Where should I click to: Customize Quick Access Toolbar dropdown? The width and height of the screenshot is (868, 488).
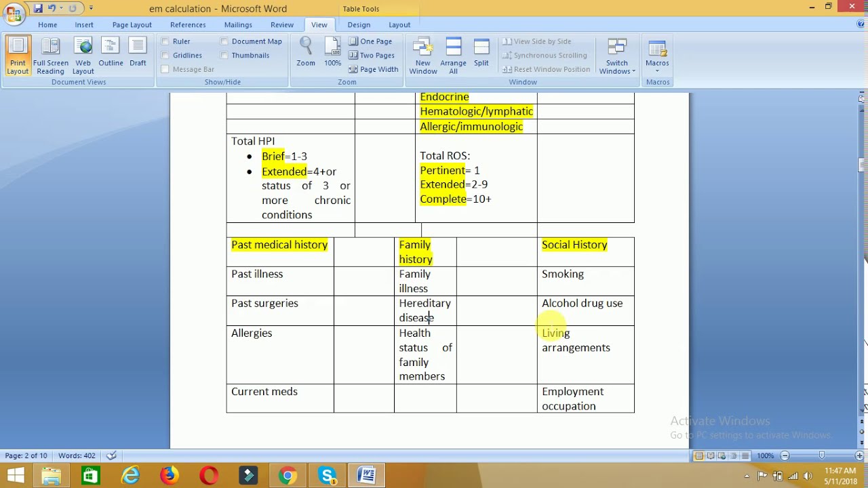[91, 8]
